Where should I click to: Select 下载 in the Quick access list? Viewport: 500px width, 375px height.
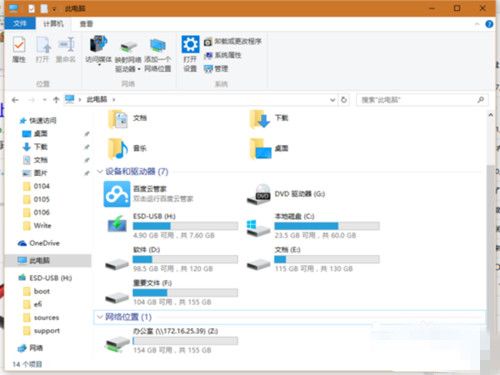(35, 147)
